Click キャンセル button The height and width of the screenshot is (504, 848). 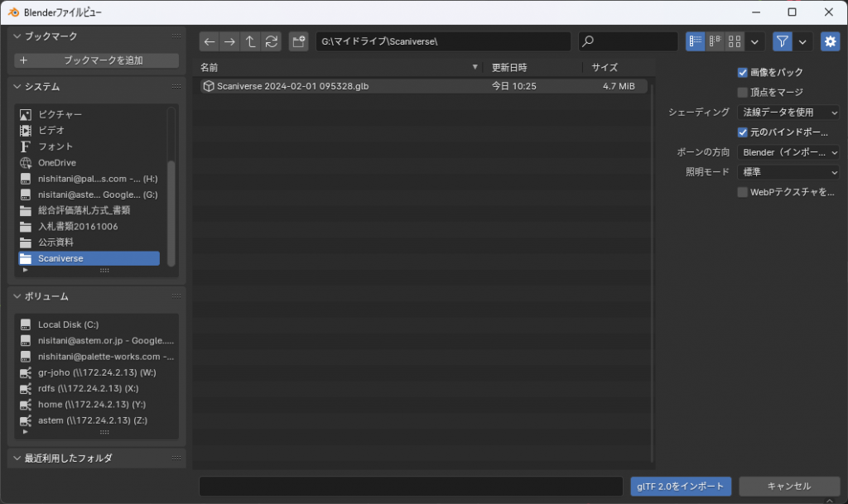(789, 486)
